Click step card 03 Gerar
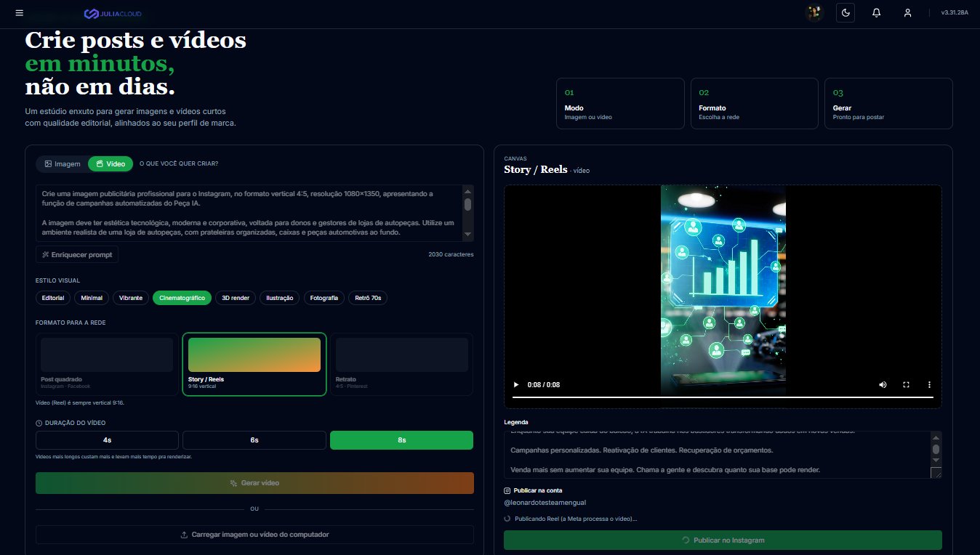The width and height of the screenshot is (980, 555). (x=888, y=103)
